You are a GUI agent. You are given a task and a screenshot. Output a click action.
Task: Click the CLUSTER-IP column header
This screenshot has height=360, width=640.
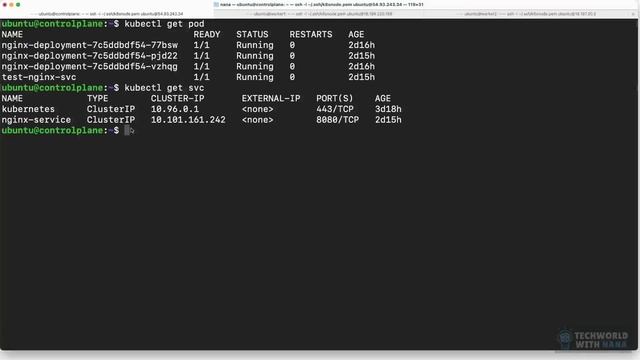[178, 98]
